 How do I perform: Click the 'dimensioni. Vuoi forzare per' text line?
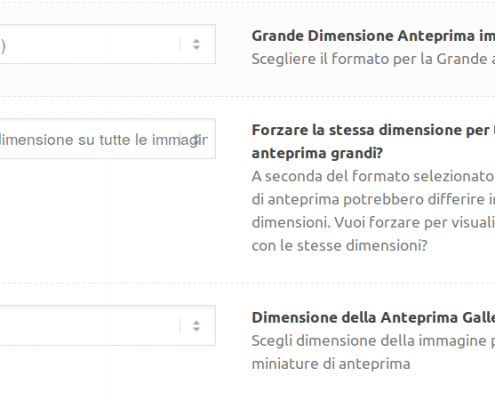[x=373, y=222]
